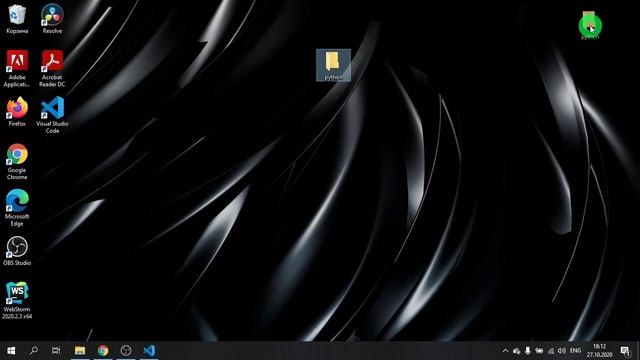Screen dimensions: 640x360
Task: Select the Google Chrome desktop shortcut
Action: (17, 162)
